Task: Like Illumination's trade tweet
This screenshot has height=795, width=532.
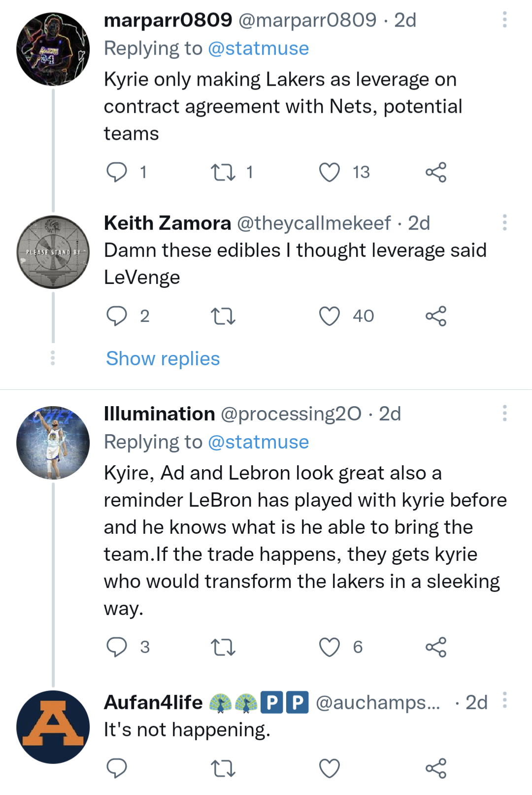Action: click(330, 648)
